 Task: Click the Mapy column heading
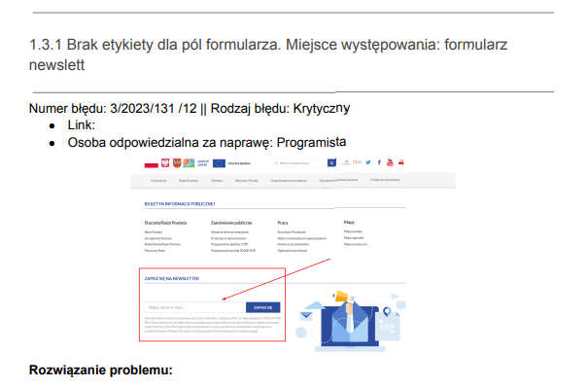[x=349, y=223]
